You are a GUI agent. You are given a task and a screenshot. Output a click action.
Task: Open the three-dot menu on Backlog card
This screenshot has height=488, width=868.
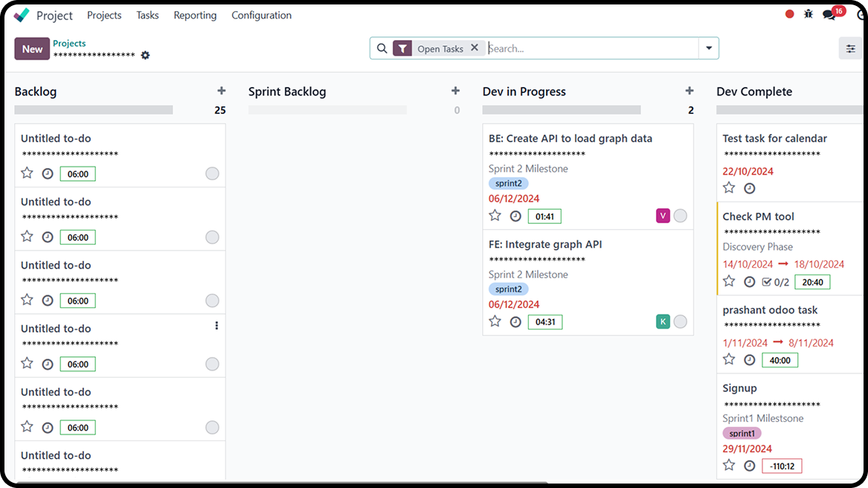point(216,326)
